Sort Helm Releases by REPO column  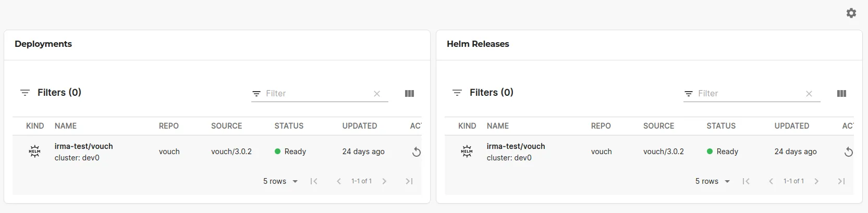(x=601, y=126)
